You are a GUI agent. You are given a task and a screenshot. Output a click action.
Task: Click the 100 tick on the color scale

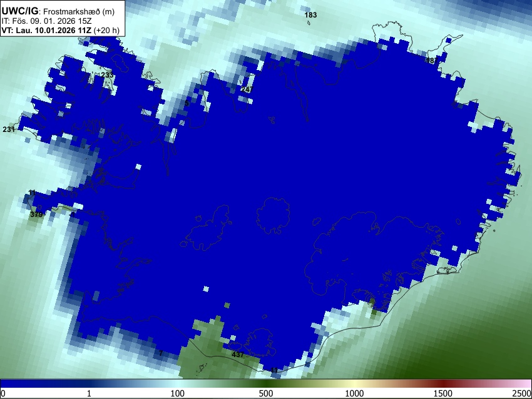(x=177, y=393)
